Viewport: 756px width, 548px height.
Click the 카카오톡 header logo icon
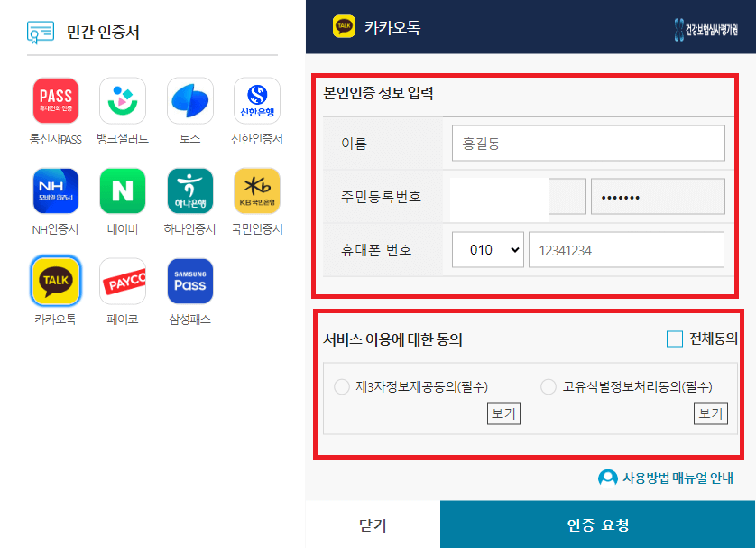click(344, 26)
